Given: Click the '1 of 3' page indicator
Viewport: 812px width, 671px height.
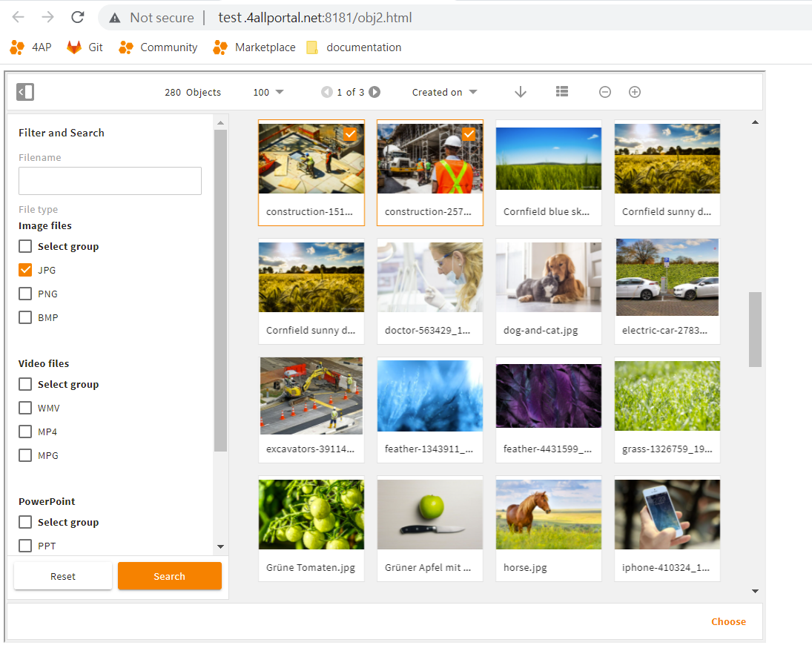Looking at the screenshot, I should (351, 92).
